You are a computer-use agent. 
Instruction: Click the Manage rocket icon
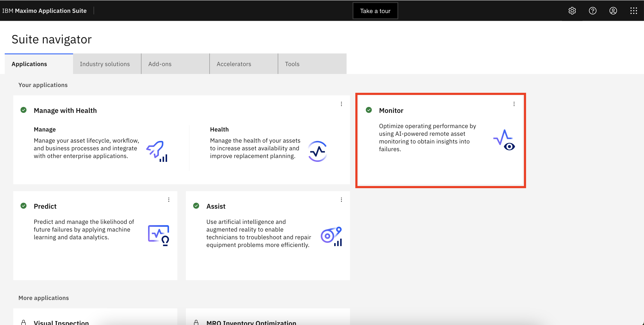click(x=157, y=151)
